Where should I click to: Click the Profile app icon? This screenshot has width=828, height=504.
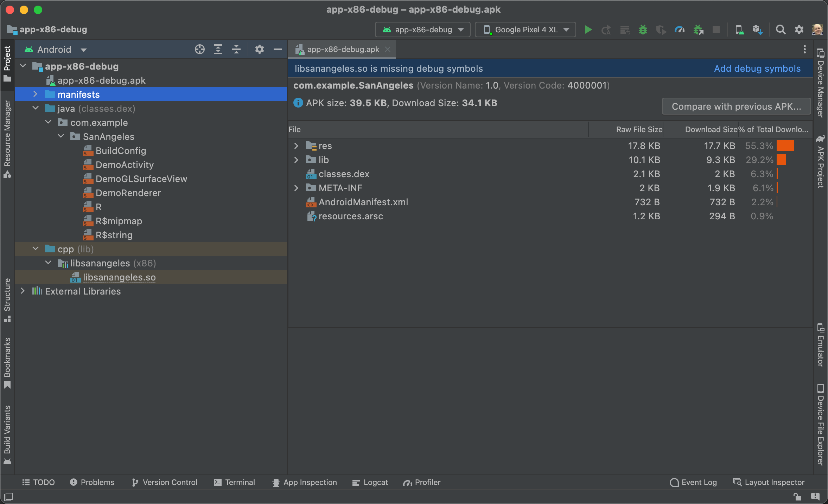(680, 29)
